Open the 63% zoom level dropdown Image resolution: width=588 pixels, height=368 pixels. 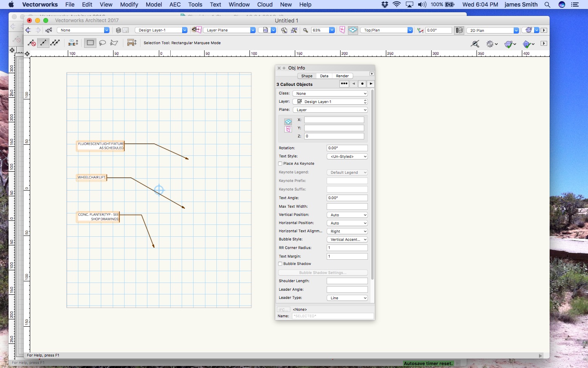click(x=332, y=30)
